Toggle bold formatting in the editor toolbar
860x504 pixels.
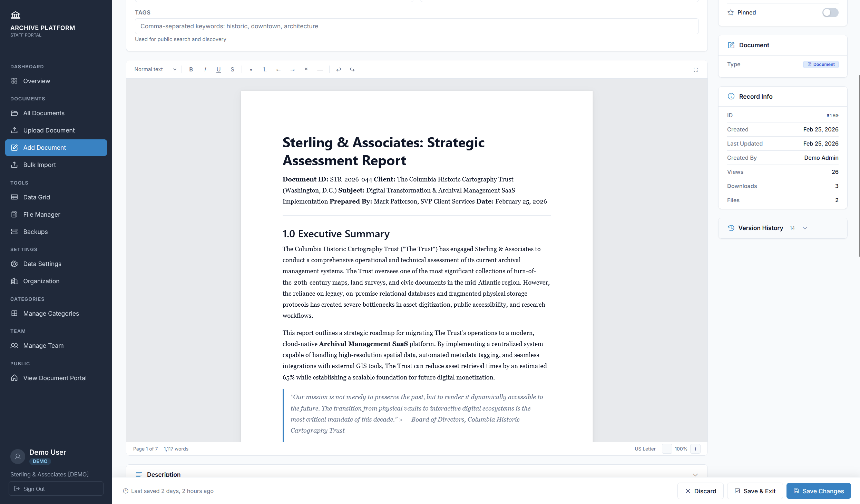click(191, 69)
